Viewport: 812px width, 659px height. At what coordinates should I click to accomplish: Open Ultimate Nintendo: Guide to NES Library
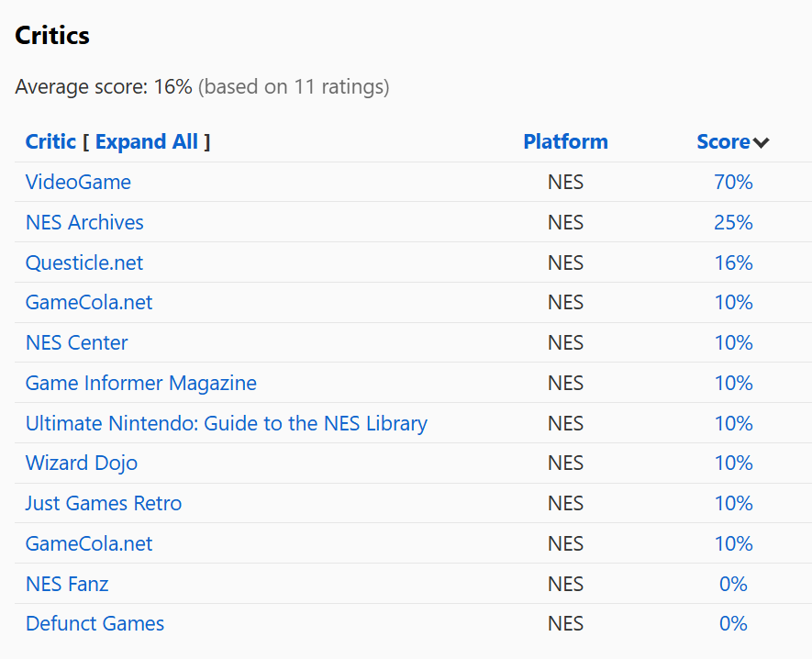[226, 423]
